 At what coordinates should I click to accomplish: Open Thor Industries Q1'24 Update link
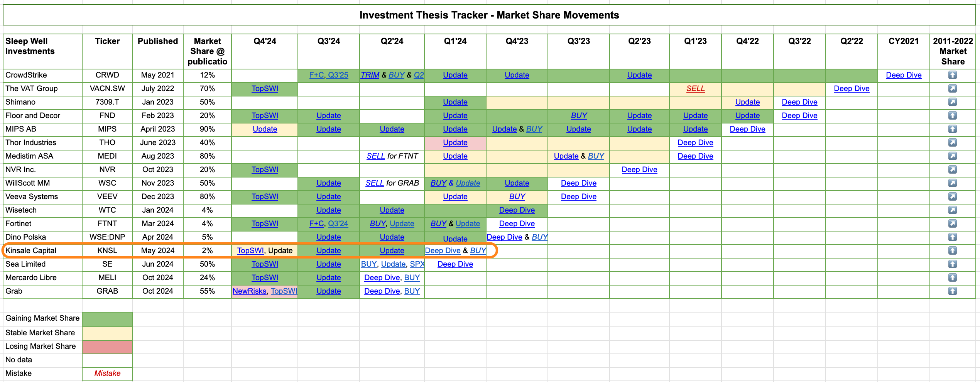[x=455, y=143]
